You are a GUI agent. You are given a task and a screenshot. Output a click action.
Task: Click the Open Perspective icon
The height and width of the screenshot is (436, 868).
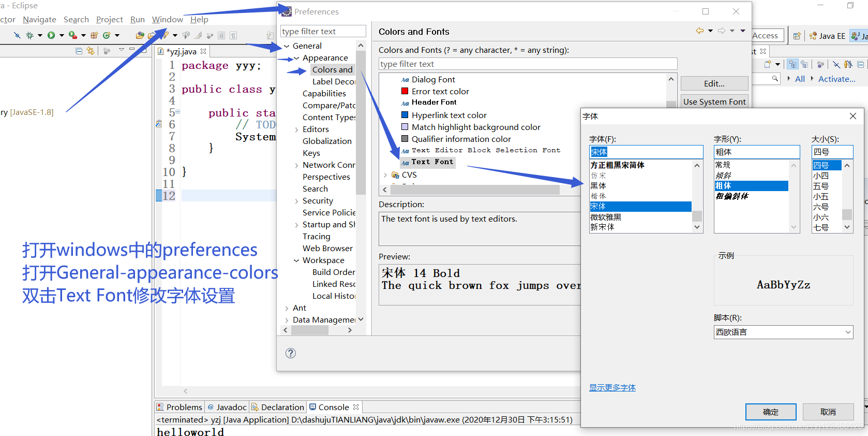tap(797, 36)
